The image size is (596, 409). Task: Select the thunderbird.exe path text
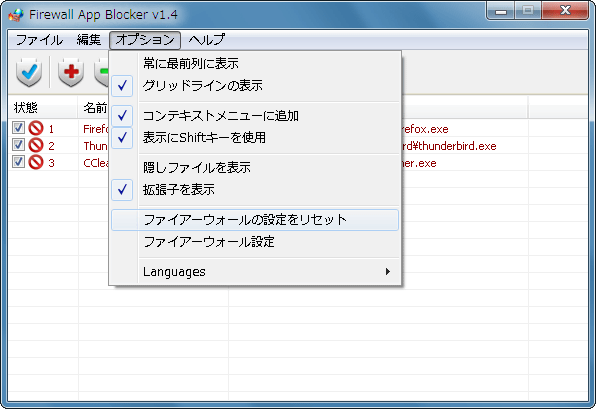[449, 146]
